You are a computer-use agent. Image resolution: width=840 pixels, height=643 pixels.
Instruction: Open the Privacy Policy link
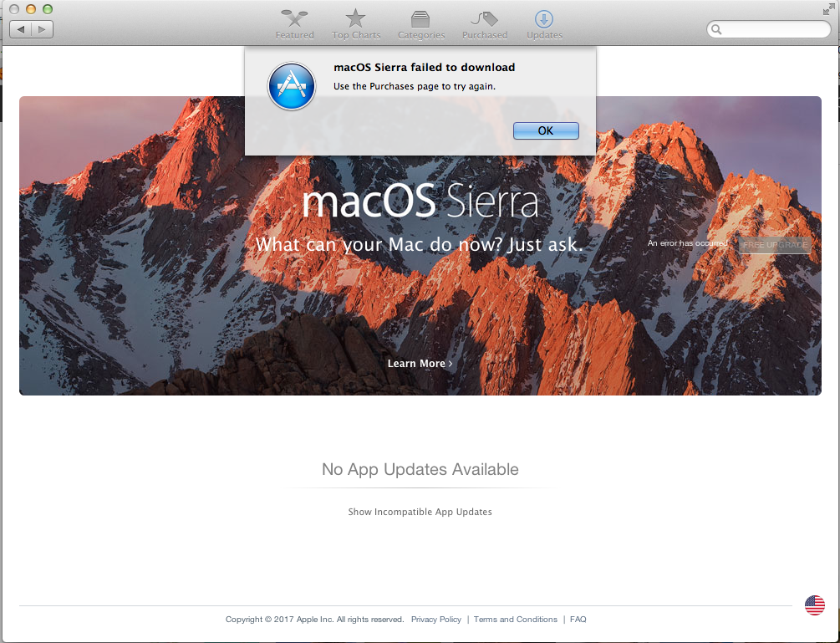pos(436,620)
